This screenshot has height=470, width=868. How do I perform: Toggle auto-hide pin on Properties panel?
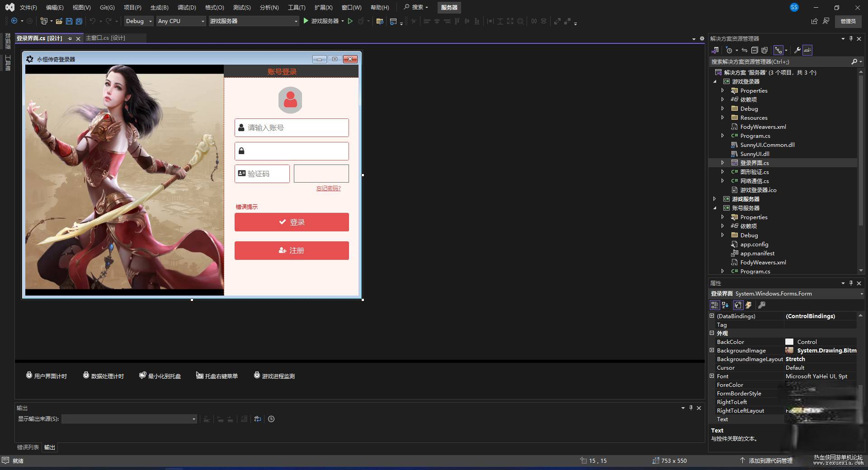pos(851,283)
